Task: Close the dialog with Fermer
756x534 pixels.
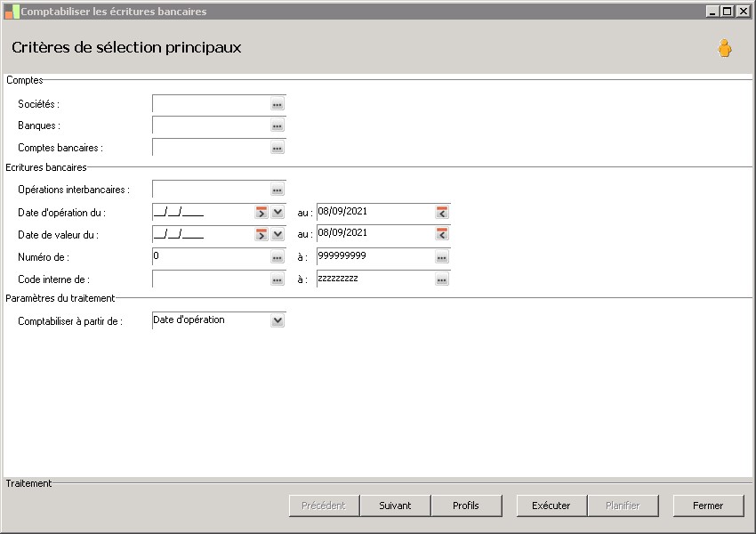Action: pos(708,506)
